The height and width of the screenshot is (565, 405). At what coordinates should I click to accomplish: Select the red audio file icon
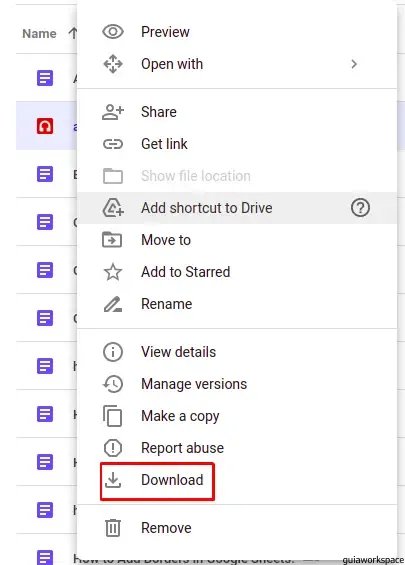tap(45, 126)
